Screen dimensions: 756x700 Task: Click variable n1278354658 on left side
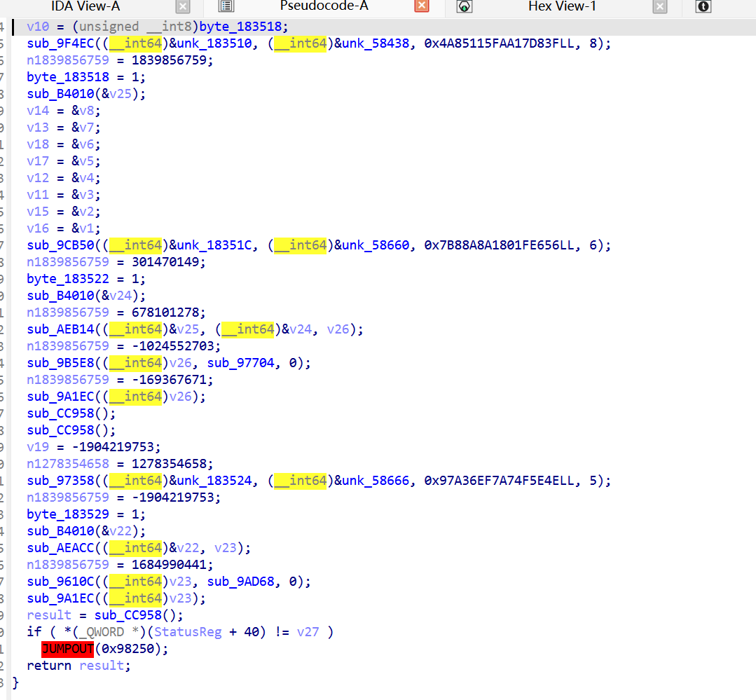point(68,464)
